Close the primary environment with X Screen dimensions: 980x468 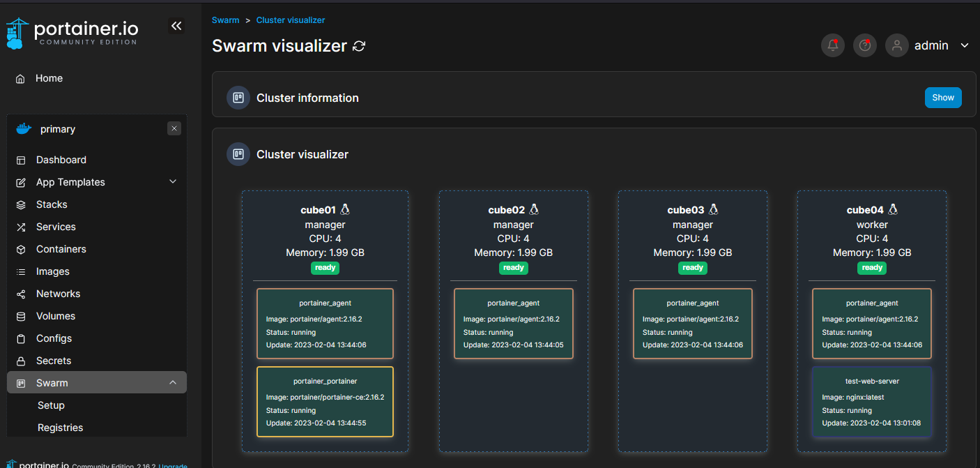click(x=174, y=128)
